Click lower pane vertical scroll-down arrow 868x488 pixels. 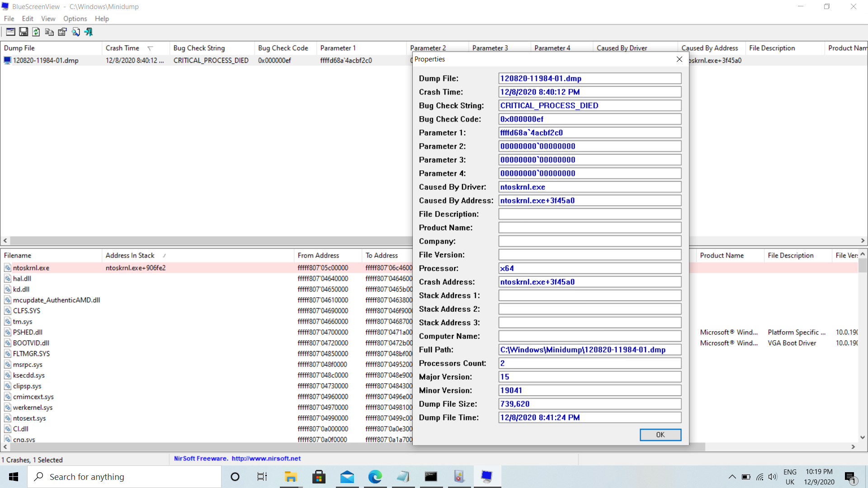863,437
